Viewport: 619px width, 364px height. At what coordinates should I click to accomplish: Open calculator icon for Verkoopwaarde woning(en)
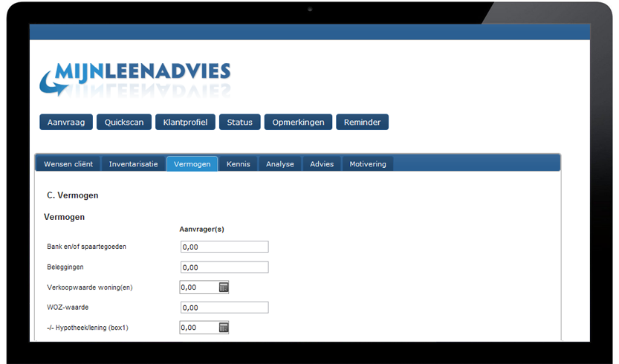tap(224, 287)
